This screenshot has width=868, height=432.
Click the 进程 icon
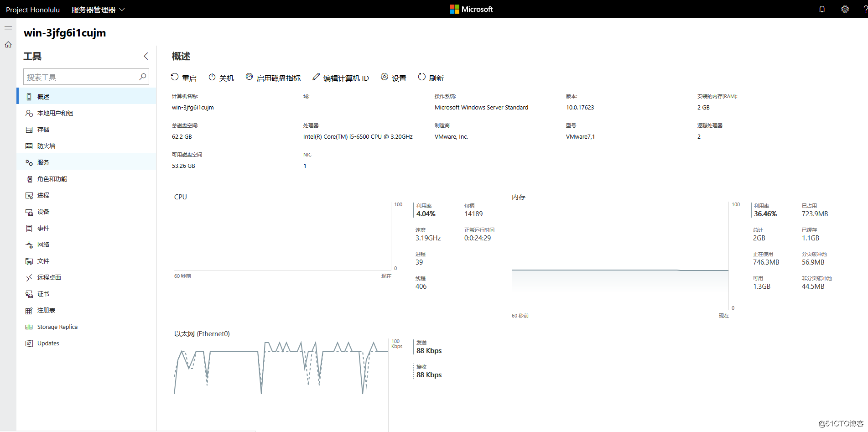point(29,195)
